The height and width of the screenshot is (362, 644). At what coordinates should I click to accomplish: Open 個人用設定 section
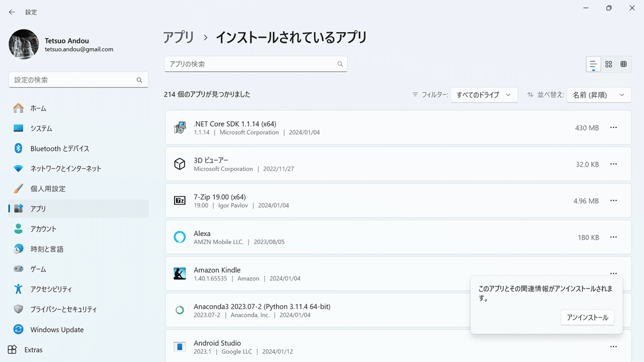pos(79,189)
